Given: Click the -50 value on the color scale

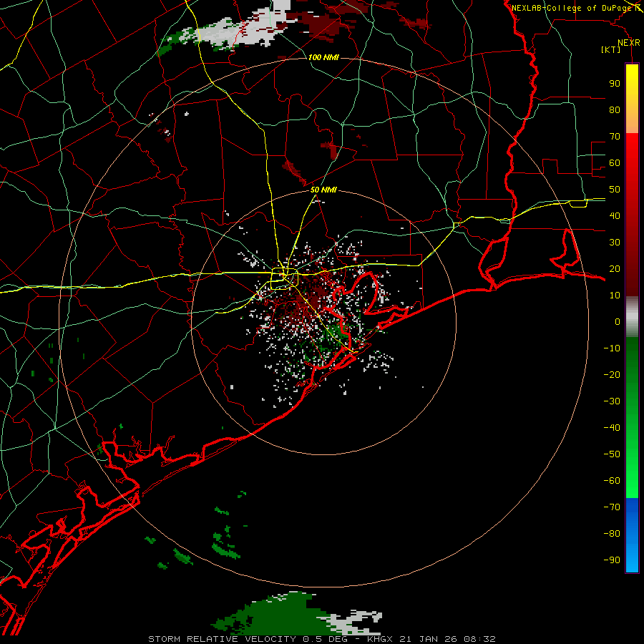Looking at the screenshot, I should click(x=612, y=454).
